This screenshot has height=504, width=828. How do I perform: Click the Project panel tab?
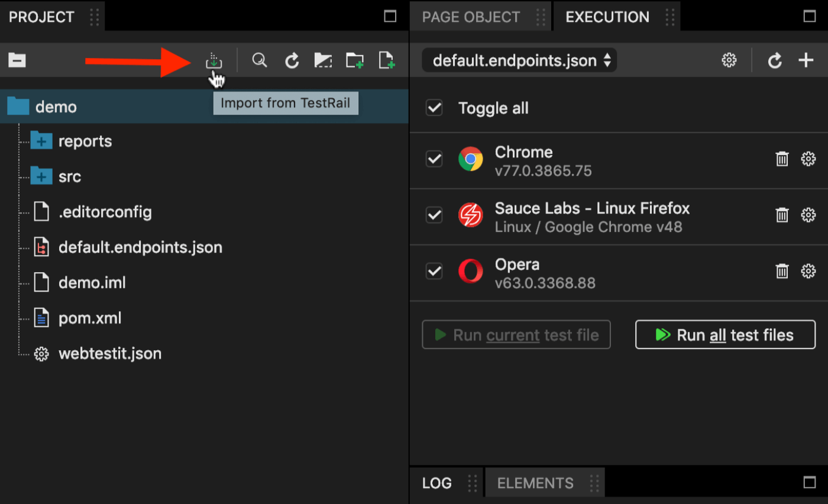52,17
